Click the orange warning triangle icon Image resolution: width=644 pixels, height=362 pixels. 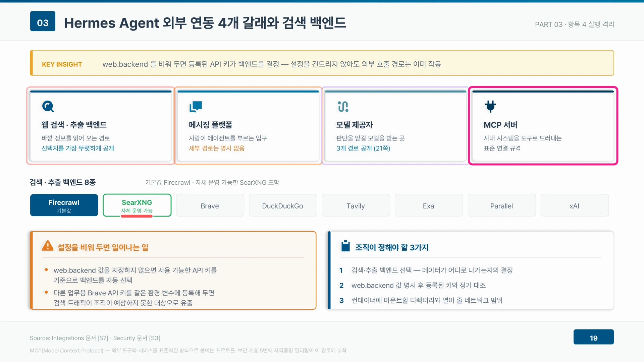(48, 246)
